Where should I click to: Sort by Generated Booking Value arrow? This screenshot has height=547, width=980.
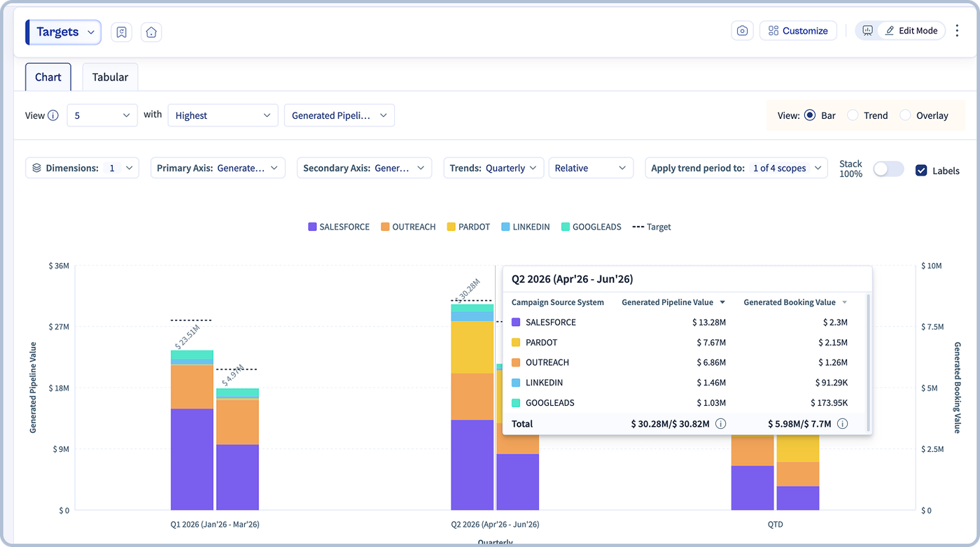click(844, 303)
